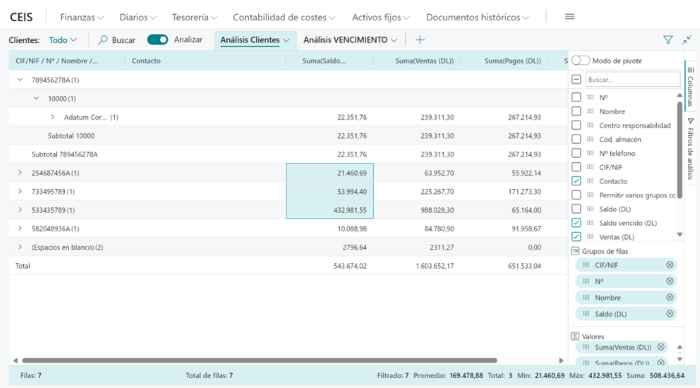Add a new analysis tab with plus

(x=420, y=40)
